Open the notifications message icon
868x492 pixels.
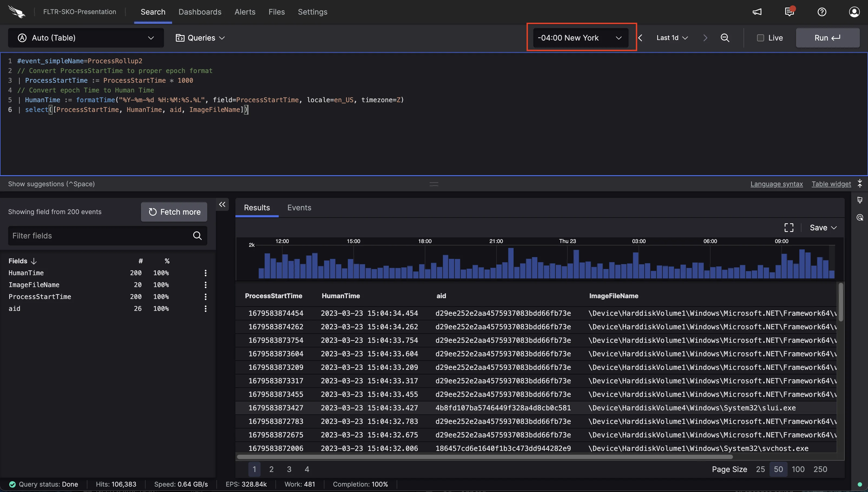(x=790, y=11)
